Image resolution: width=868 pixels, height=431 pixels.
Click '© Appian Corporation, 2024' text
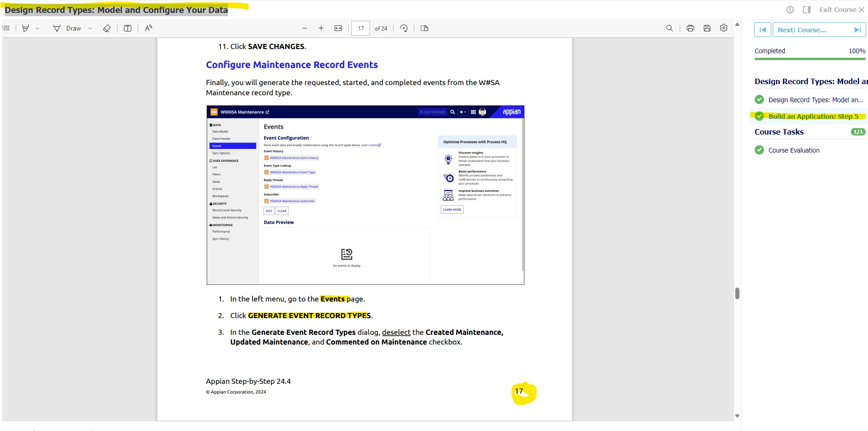pyautogui.click(x=236, y=392)
